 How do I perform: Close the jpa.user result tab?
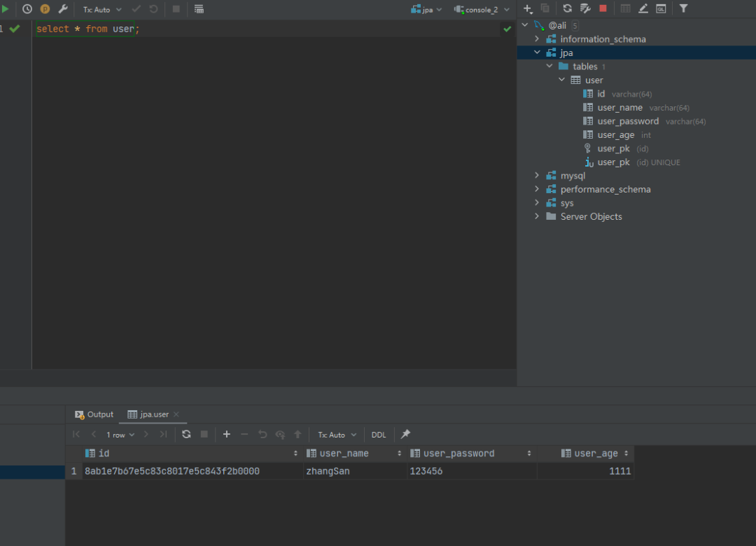(x=176, y=414)
